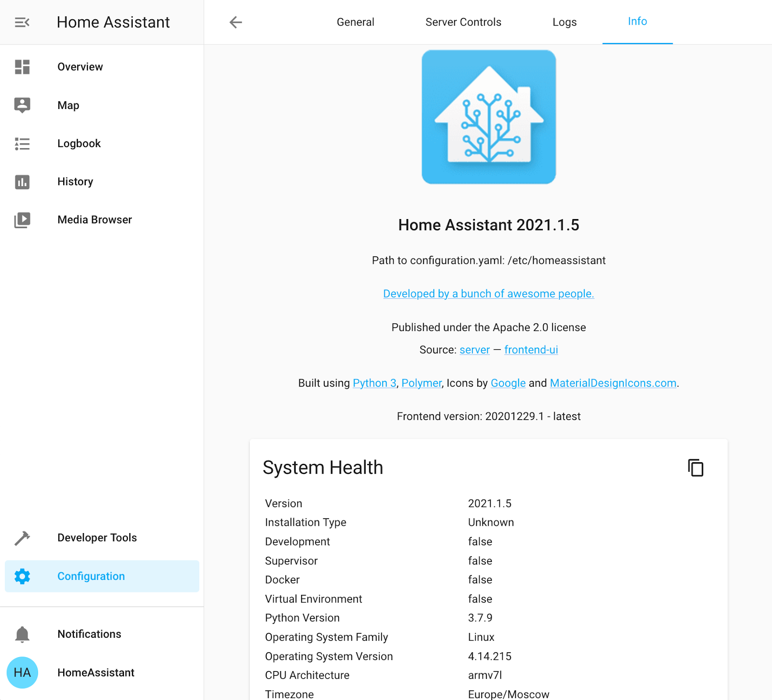This screenshot has width=772, height=700.
Task: Switch to the Logs tab
Action: click(x=565, y=22)
